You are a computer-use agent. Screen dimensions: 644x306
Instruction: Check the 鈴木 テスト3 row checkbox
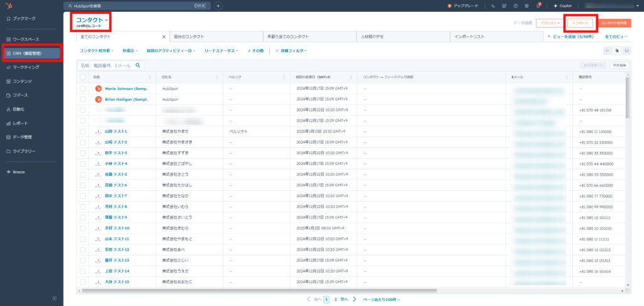click(83, 152)
